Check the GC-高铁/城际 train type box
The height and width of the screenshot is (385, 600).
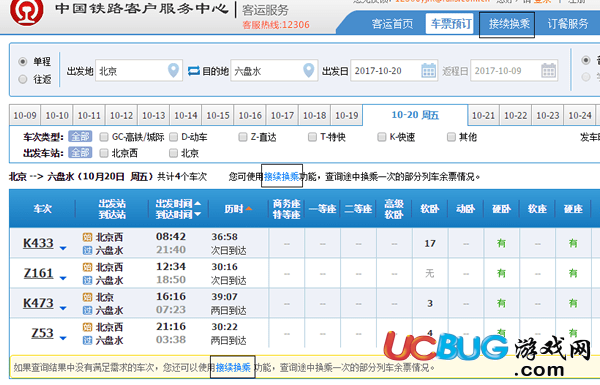104,137
